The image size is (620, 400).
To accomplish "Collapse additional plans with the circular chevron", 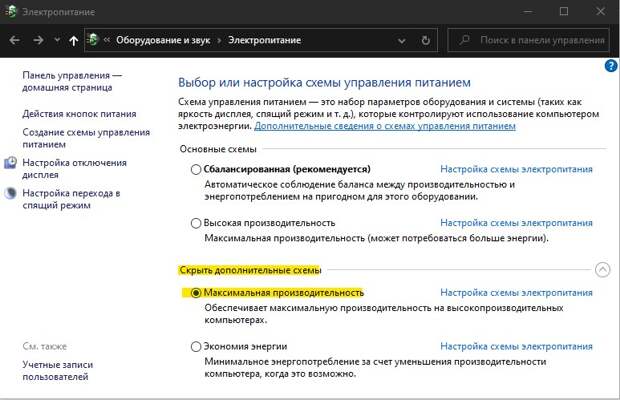I will [603, 270].
